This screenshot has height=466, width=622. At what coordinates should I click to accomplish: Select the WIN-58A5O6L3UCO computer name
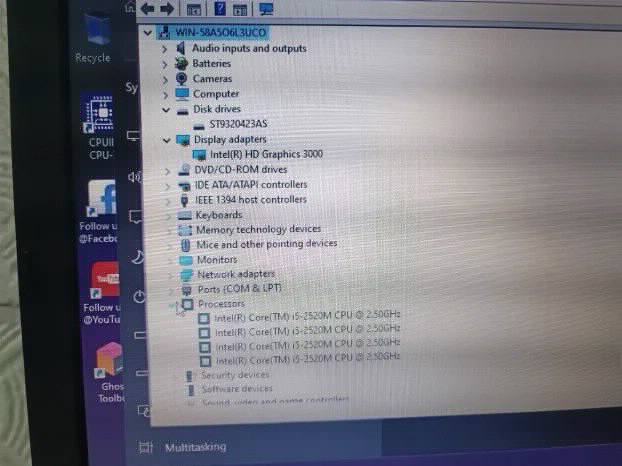(x=221, y=32)
